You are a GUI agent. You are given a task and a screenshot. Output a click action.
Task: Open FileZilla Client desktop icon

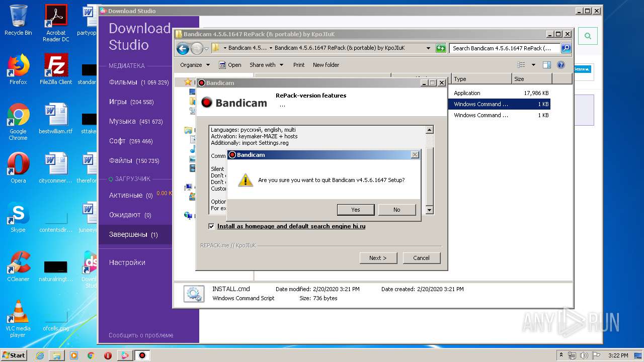pos(56,69)
